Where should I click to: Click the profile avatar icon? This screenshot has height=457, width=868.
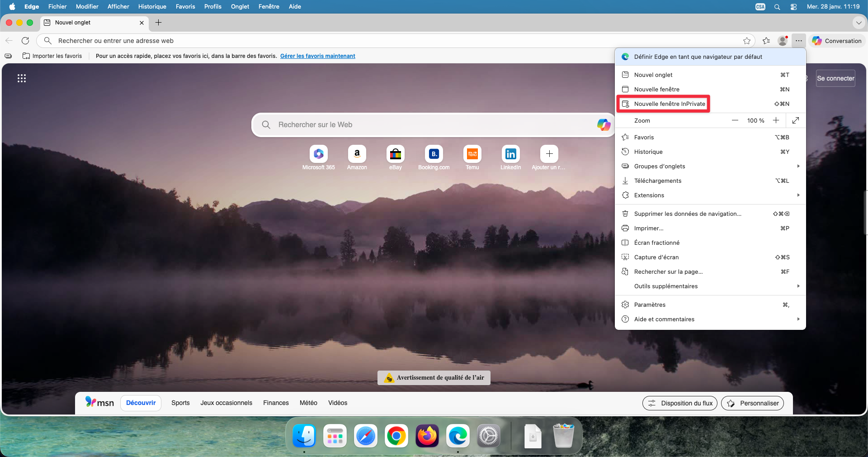click(783, 41)
